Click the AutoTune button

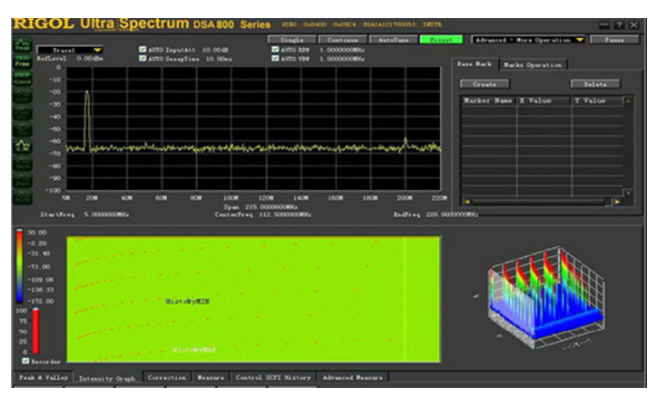coord(393,40)
